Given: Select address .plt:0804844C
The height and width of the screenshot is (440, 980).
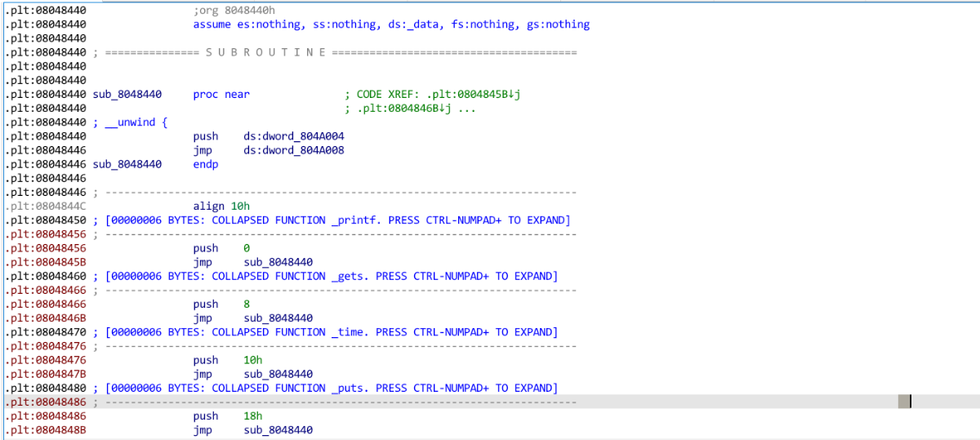Looking at the screenshot, I should pyautogui.click(x=46, y=207).
